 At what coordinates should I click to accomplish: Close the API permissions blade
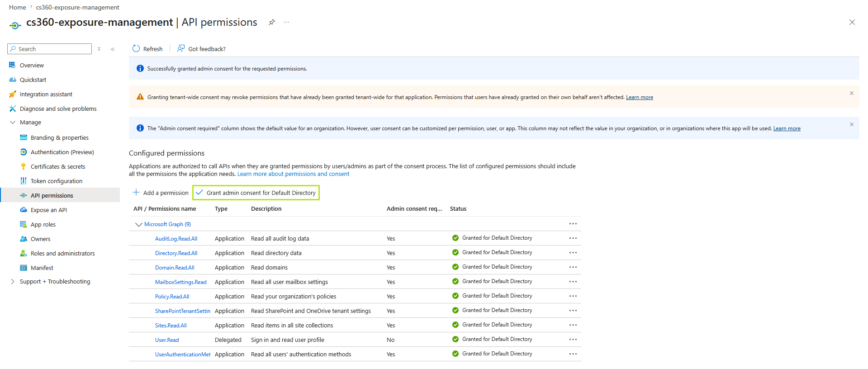pos(852,22)
